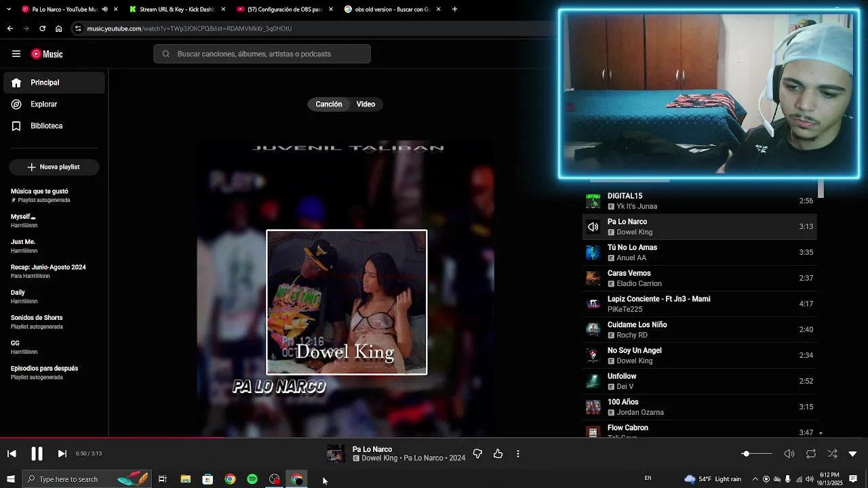This screenshot has width=868, height=488.
Task: Open File Explorer from the taskbar
Action: pos(185,479)
